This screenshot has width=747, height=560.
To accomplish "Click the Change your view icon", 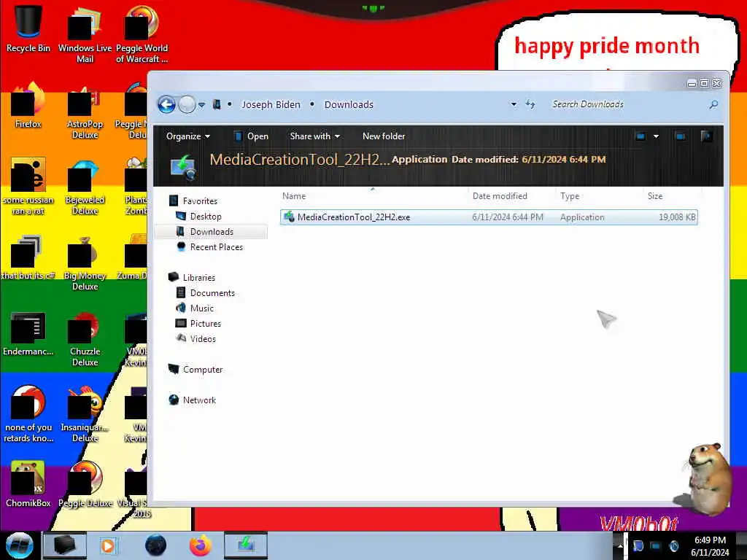I will [x=640, y=136].
